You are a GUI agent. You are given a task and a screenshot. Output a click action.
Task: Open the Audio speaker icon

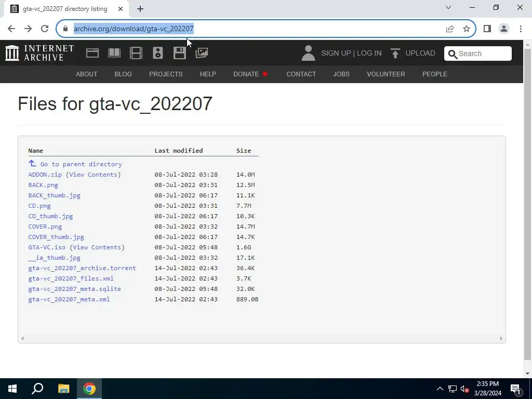pos(158,53)
